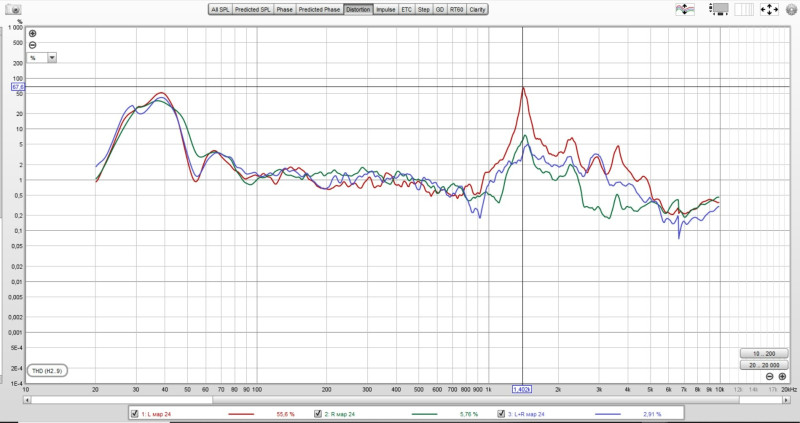Open the Impulse tab
800x423 pixels.
pos(385,9)
